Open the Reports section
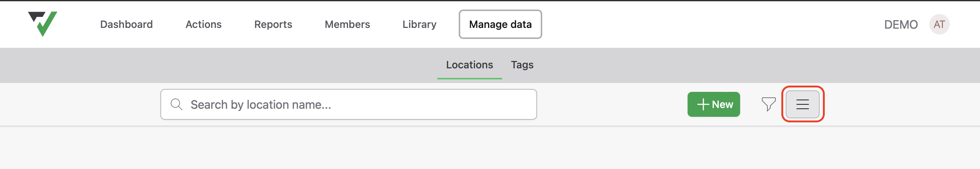The image size is (980, 169). [273, 24]
